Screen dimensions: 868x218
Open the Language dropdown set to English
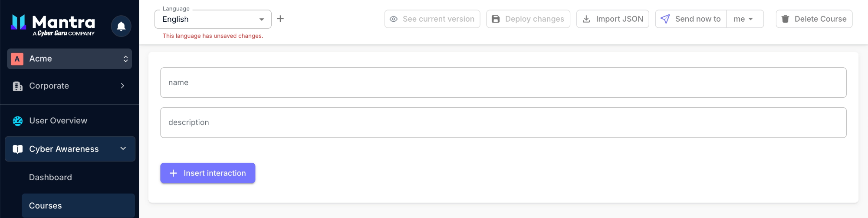[213, 19]
